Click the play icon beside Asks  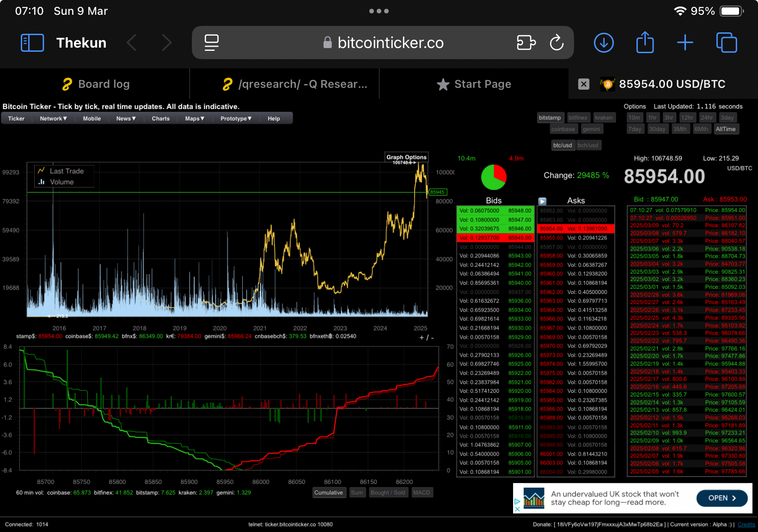pos(543,201)
